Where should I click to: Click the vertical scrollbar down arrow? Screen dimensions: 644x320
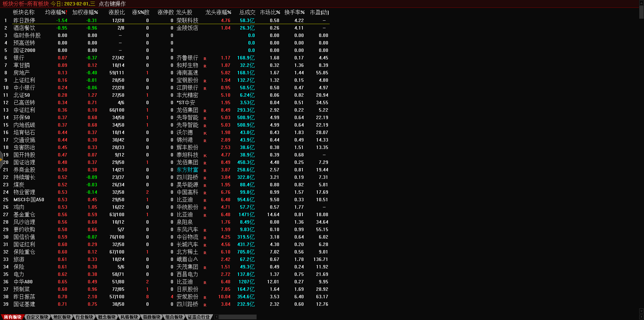tap(641, 311)
